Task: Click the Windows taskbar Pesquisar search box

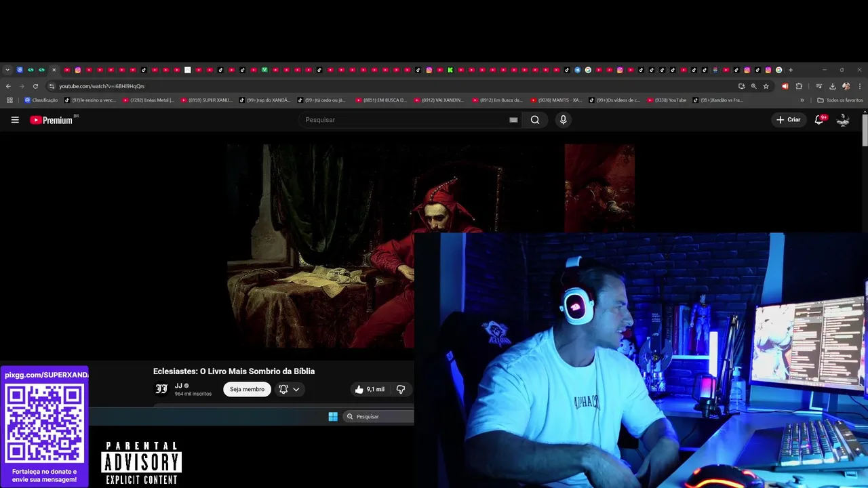Action: coord(378,417)
